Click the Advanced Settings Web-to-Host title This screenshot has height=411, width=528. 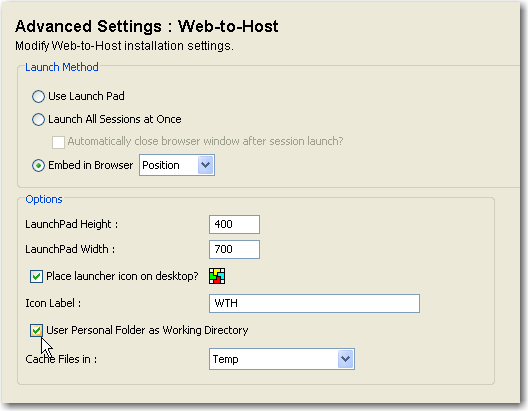pos(147,26)
